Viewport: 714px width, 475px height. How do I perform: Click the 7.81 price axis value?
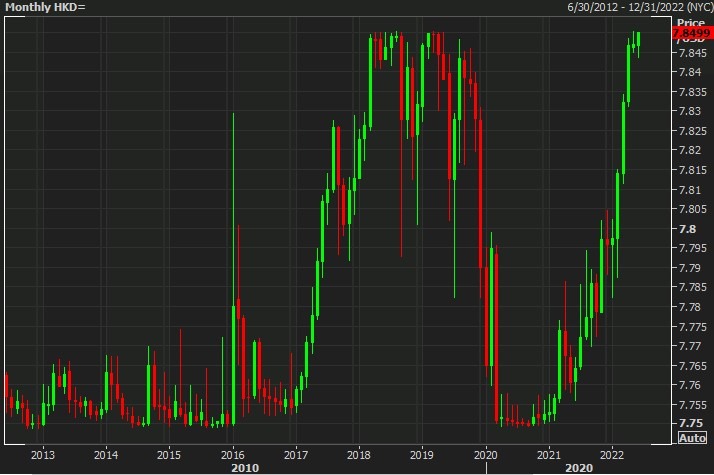click(689, 190)
